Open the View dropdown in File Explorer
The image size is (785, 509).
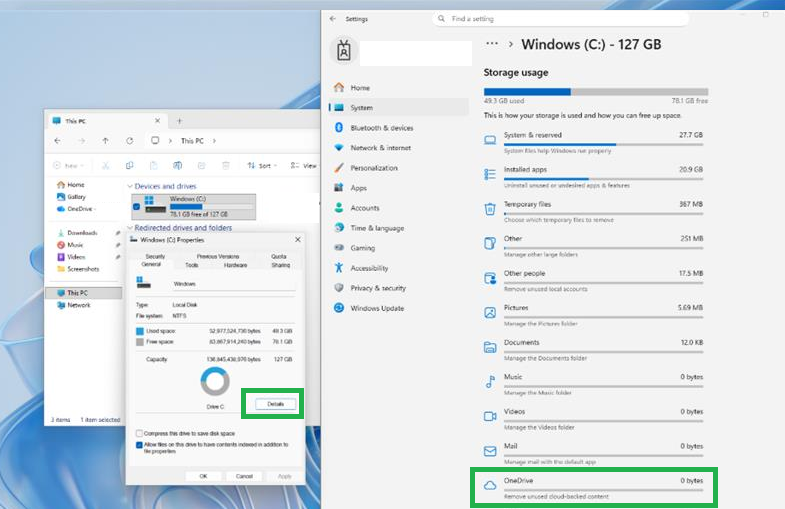[x=303, y=166]
